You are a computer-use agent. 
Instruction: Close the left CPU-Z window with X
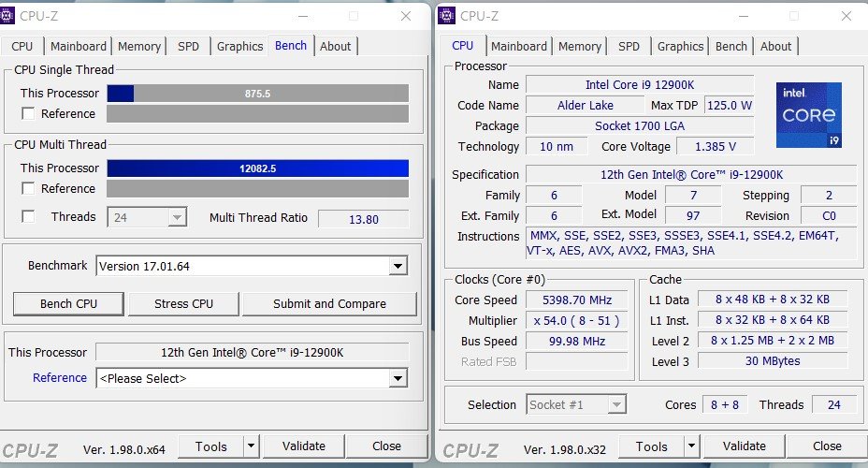(406, 16)
